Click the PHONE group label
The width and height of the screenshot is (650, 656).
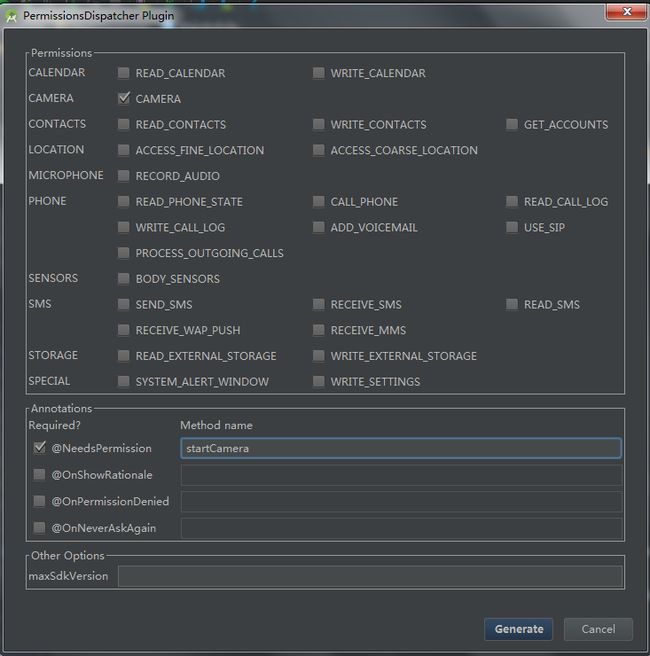(47, 201)
